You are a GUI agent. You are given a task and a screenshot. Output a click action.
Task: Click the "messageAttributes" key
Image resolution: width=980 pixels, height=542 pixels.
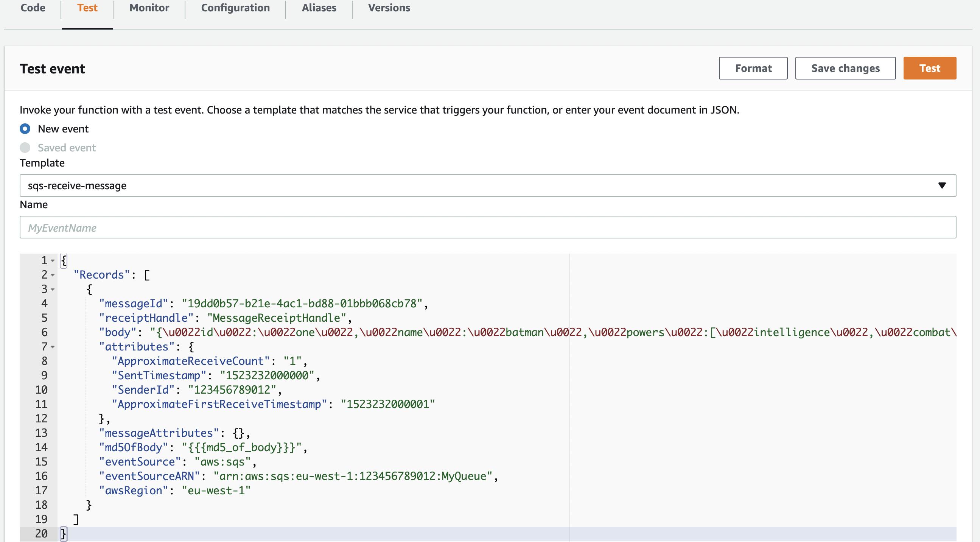[x=159, y=433]
